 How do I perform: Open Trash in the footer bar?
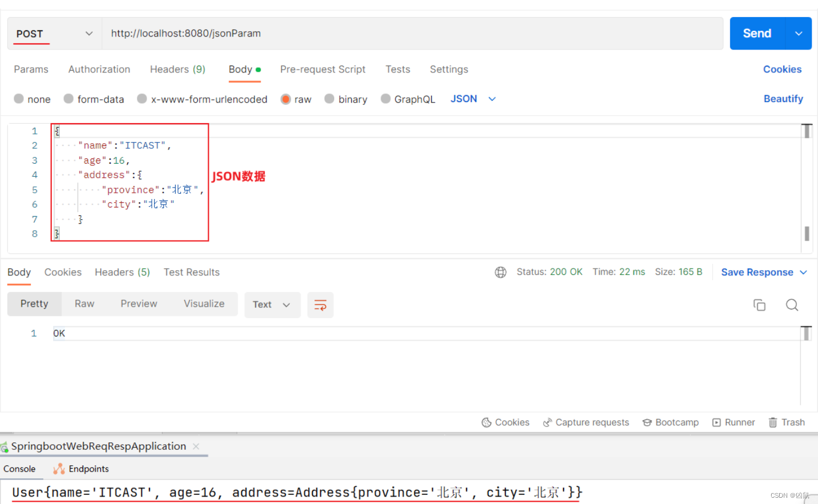coord(787,422)
